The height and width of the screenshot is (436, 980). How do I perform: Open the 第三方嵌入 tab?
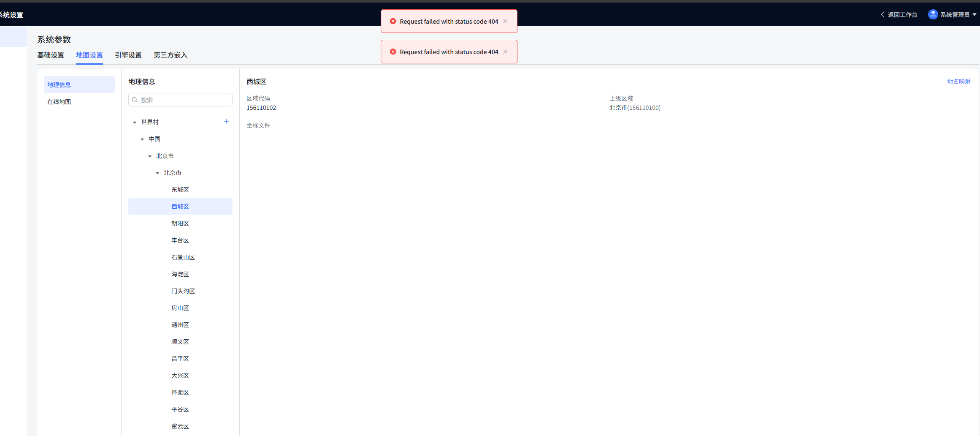click(x=171, y=55)
